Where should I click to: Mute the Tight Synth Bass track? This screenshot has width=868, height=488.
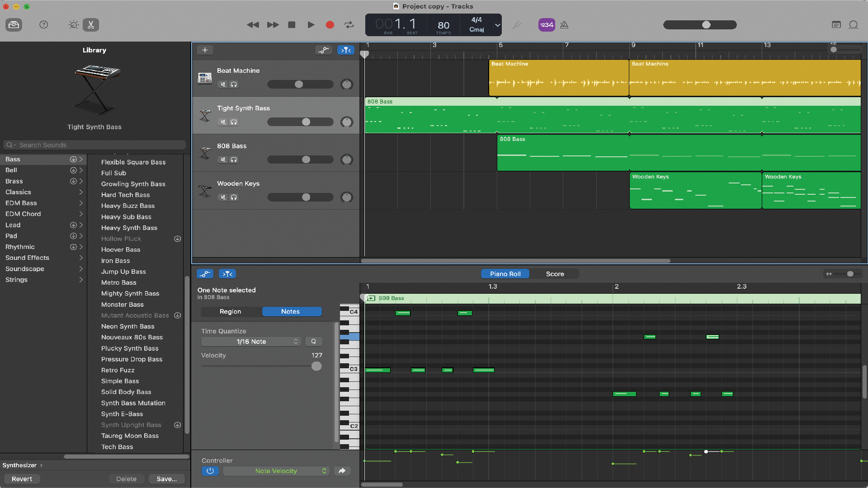tap(223, 122)
